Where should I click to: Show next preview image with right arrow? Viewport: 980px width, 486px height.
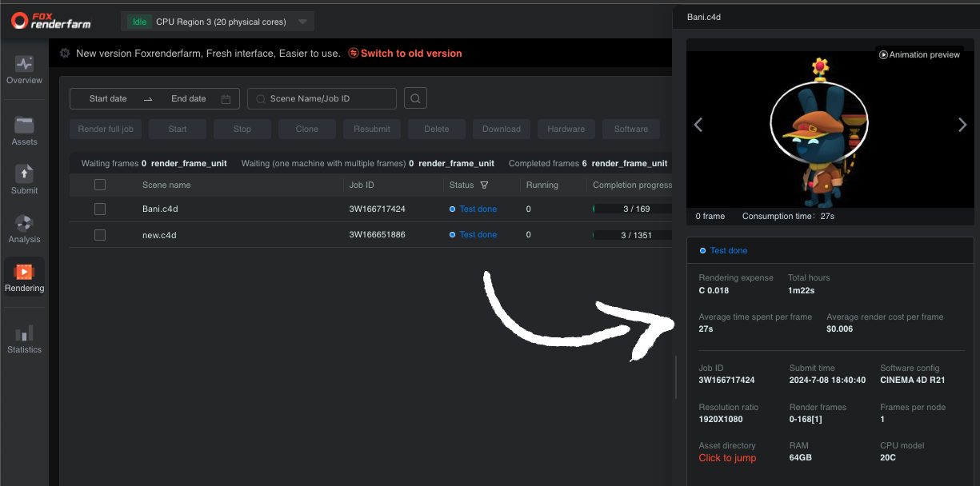(962, 125)
